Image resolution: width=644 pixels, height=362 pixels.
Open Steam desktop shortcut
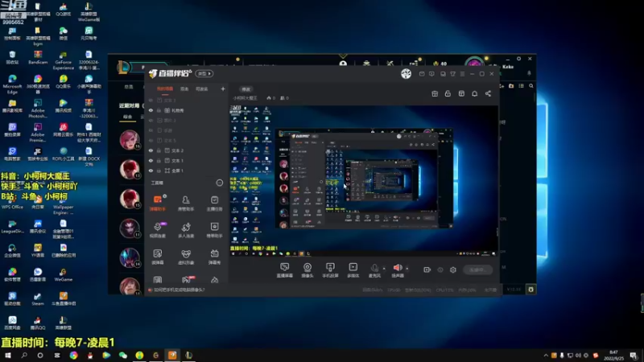37,298
